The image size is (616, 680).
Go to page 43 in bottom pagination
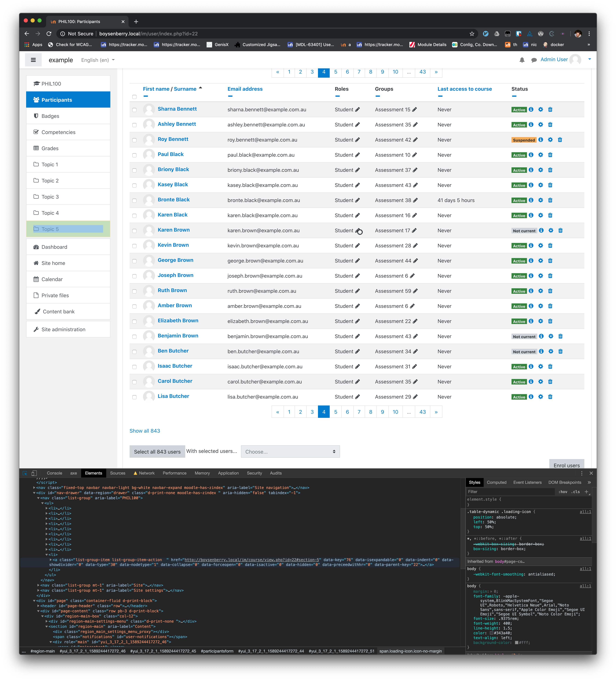[422, 412]
